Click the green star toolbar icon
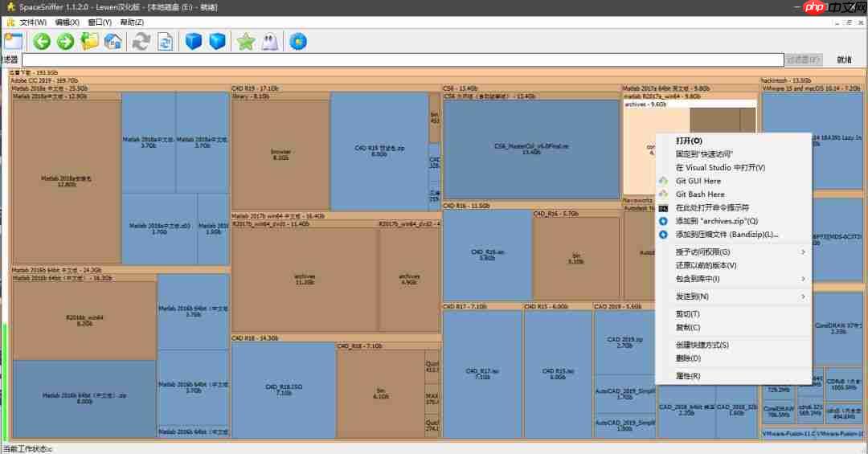 (246, 42)
